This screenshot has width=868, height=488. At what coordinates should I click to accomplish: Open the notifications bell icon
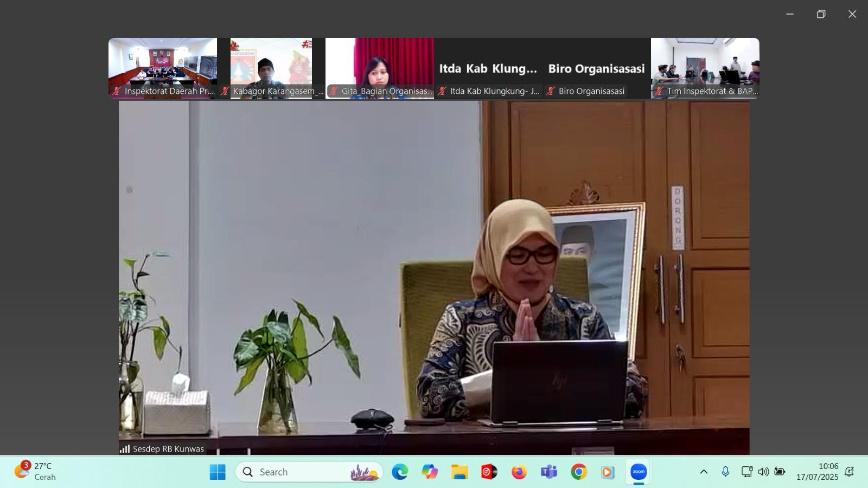pyautogui.click(x=850, y=472)
